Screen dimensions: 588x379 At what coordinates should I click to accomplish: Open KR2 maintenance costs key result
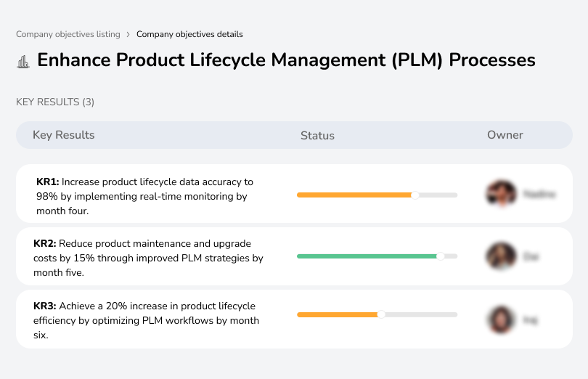(x=148, y=258)
